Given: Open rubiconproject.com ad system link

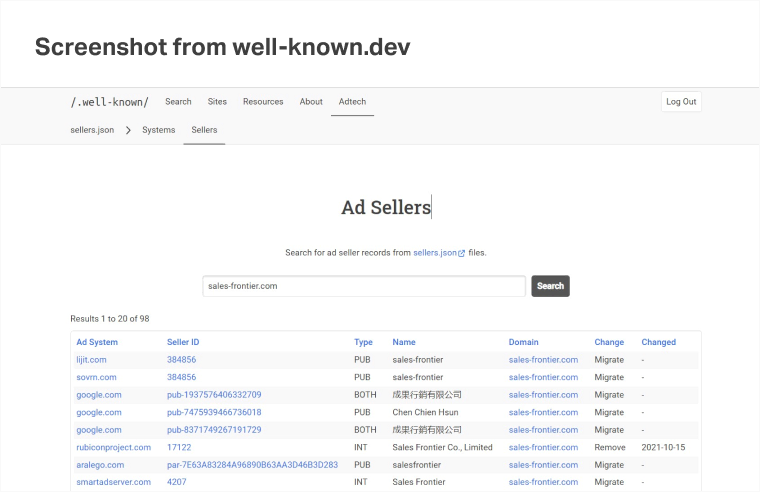Looking at the screenshot, I should pyautogui.click(x=113, y=447).
